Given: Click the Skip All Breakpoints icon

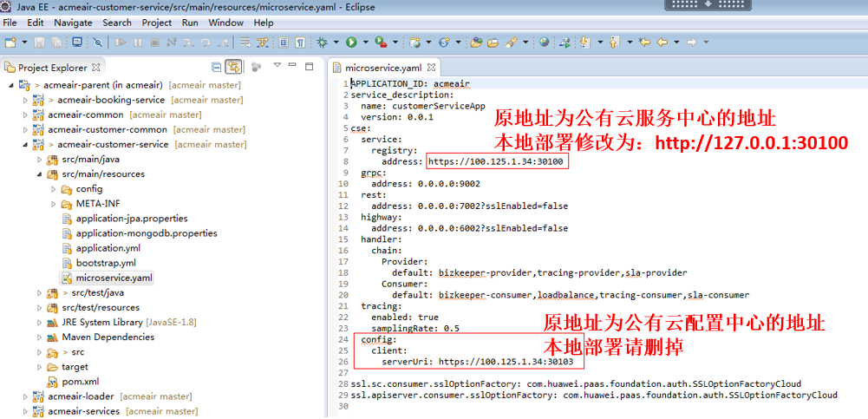Looking at the screenshot, I should tap(98, 42).
